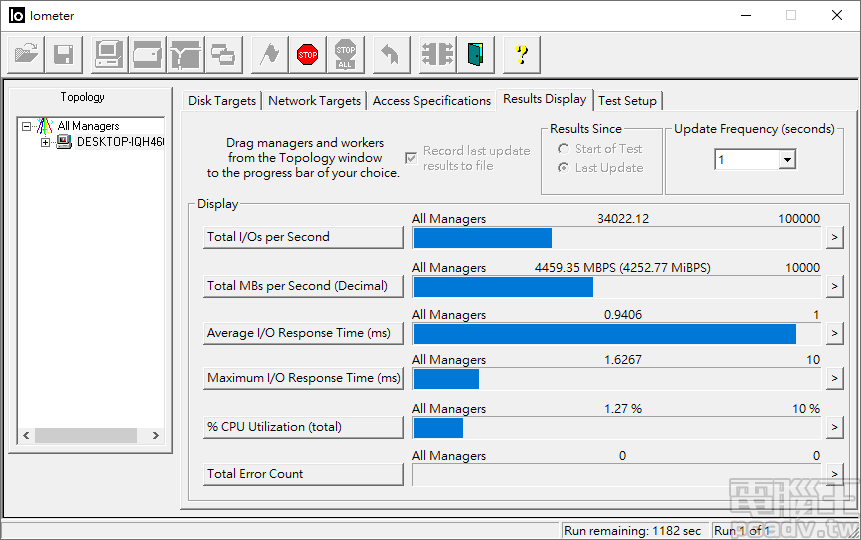
Task: Collapse All Managers tree node
Action: pos(26,126)
